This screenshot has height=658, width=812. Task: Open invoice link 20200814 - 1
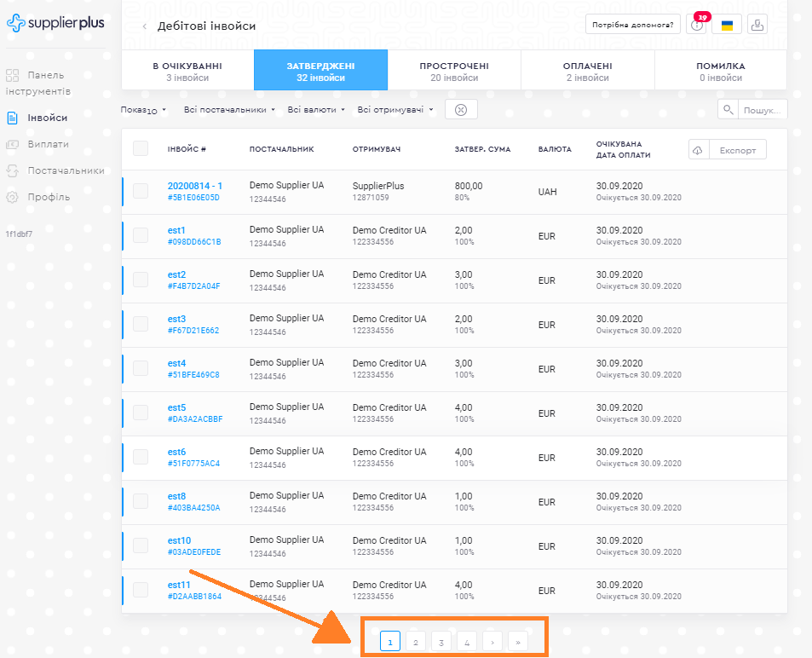click(x=195, y=186)
